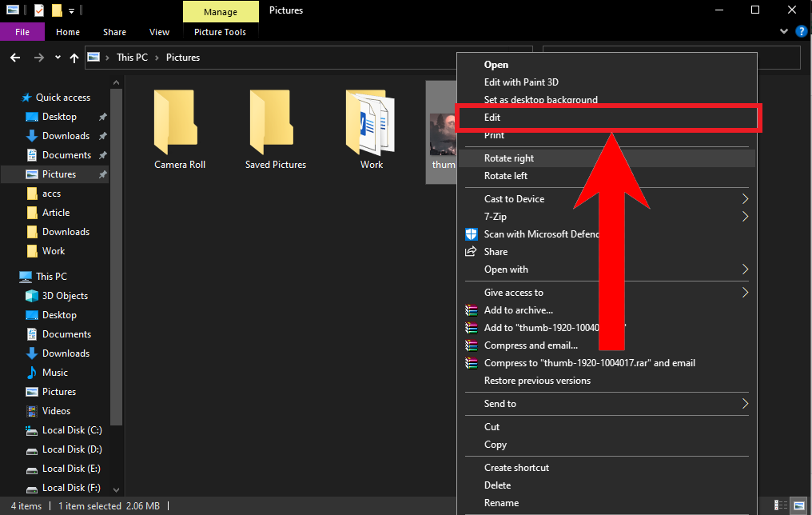This screenshot has height=515, width=812.
Task: Select the Saved Pictures folder icon
Action: (272, 122)
